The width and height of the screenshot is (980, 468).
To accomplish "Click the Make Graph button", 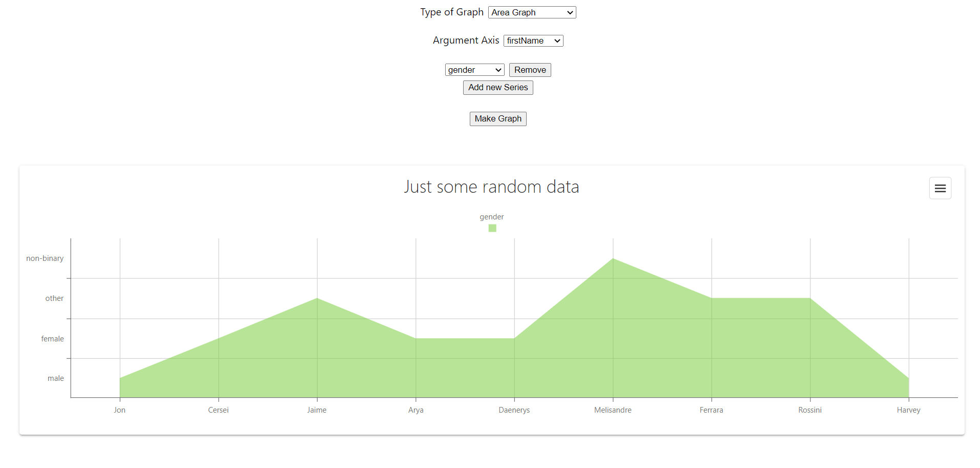I will tap(498, 119).
